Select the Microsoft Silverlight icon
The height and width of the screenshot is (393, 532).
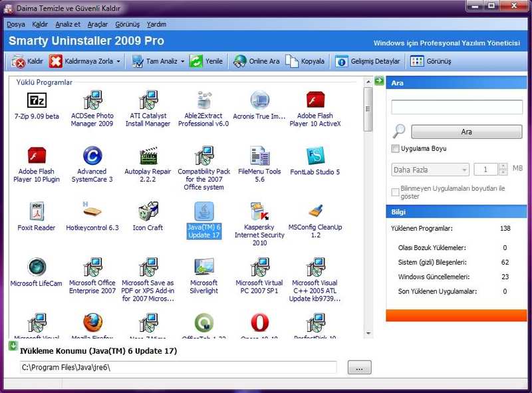(x=203, y=267)
